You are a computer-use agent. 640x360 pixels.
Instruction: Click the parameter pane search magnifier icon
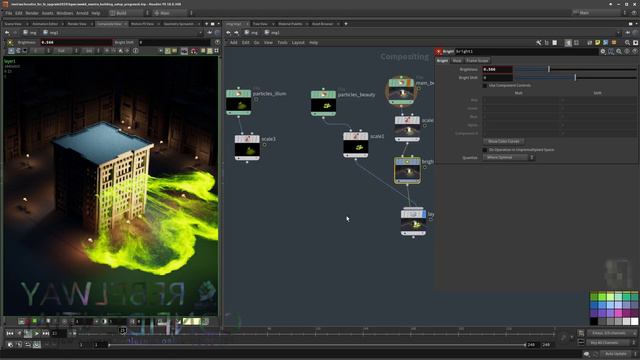[x=619, y=51]
